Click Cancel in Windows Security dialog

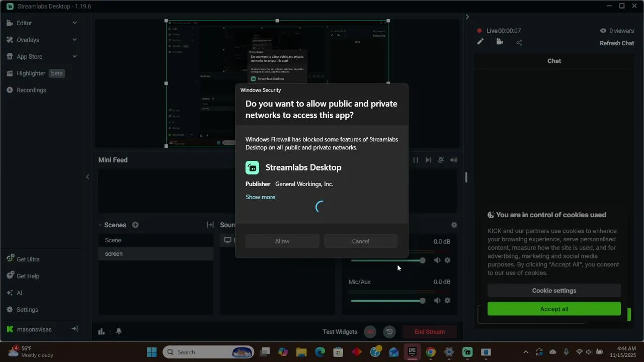coord(361,241)
